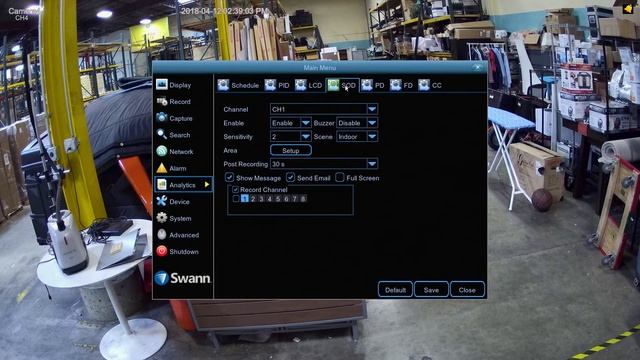Open the Advanced menu icon
Image resolution: width=640 pixels, height=360 pixels.
(x=162, y=235)
